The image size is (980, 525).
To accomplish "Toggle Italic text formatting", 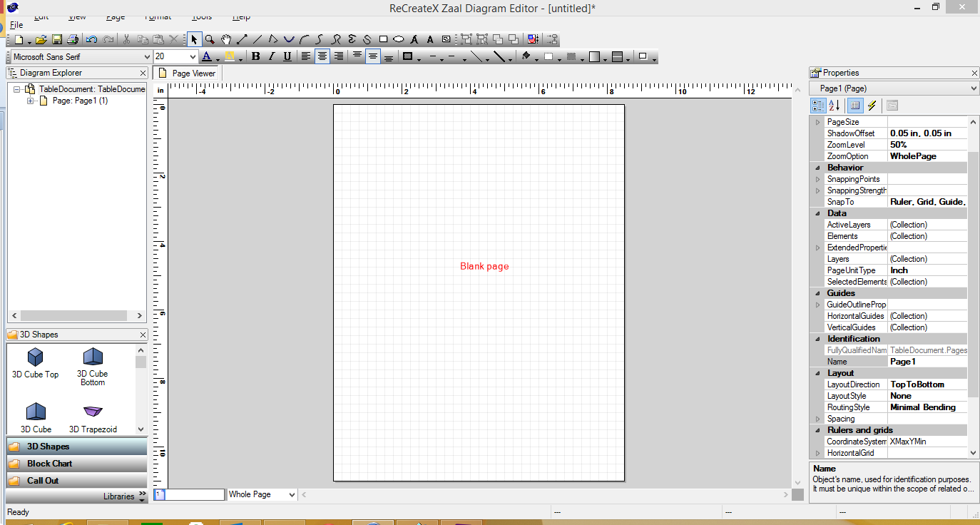I will (x=271, y=56).
